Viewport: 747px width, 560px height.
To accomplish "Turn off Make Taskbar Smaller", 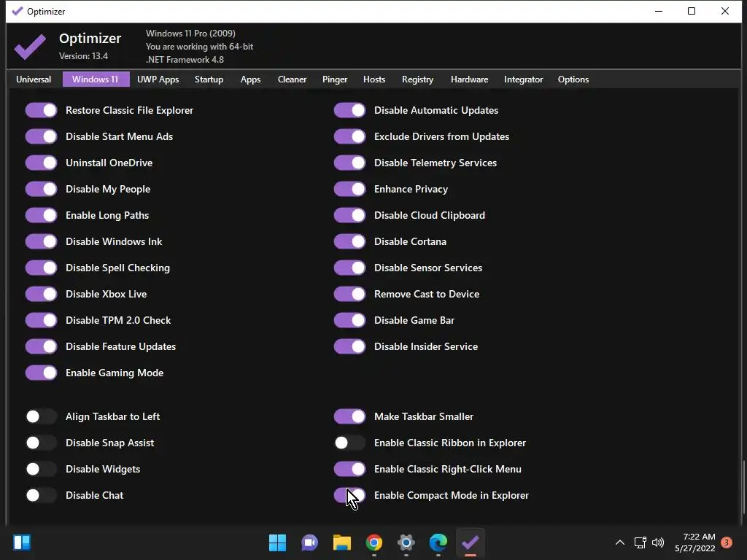I will (x=349, y=416).
